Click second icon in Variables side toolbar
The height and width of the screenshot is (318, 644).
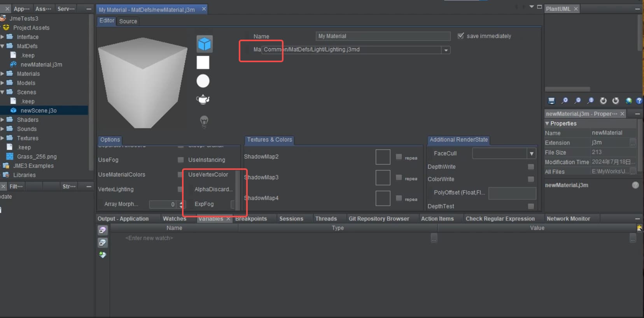[102, 243]
